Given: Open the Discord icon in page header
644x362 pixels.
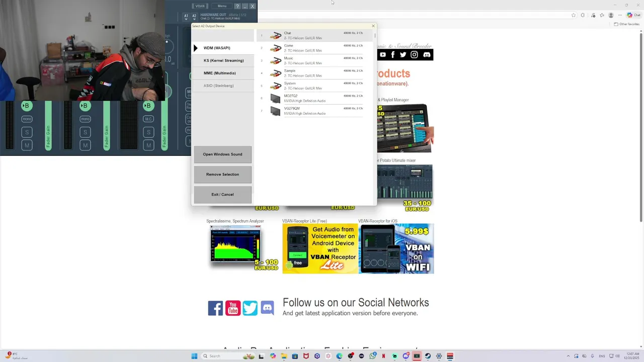Looking at the screenshot, I should 427,55.
